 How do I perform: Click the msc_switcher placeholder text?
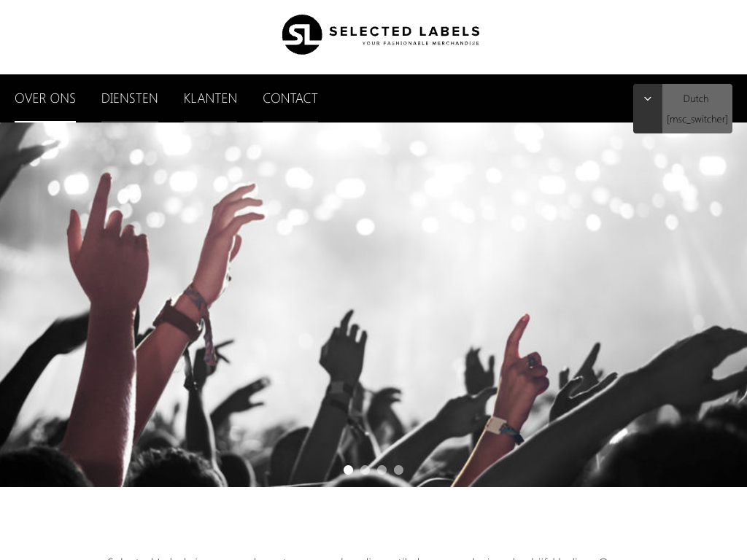pos(697,119)
